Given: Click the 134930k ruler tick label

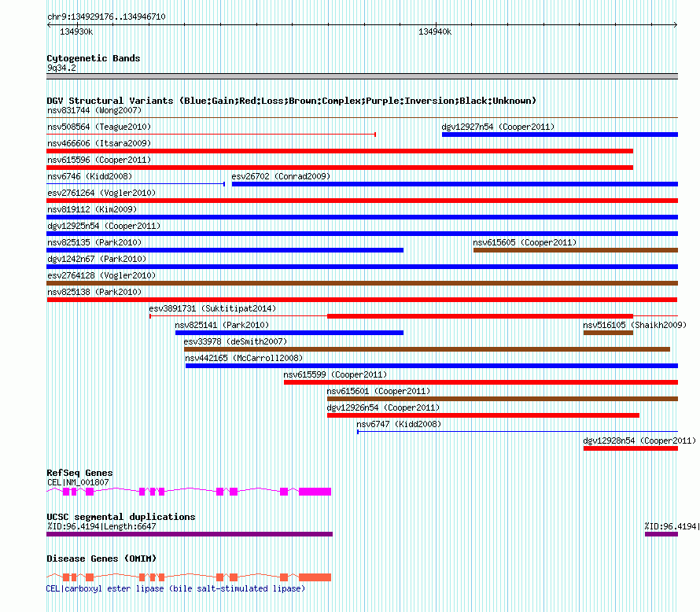Looking at the screenshot, I should pyautogui.click(x=76, y=31).
